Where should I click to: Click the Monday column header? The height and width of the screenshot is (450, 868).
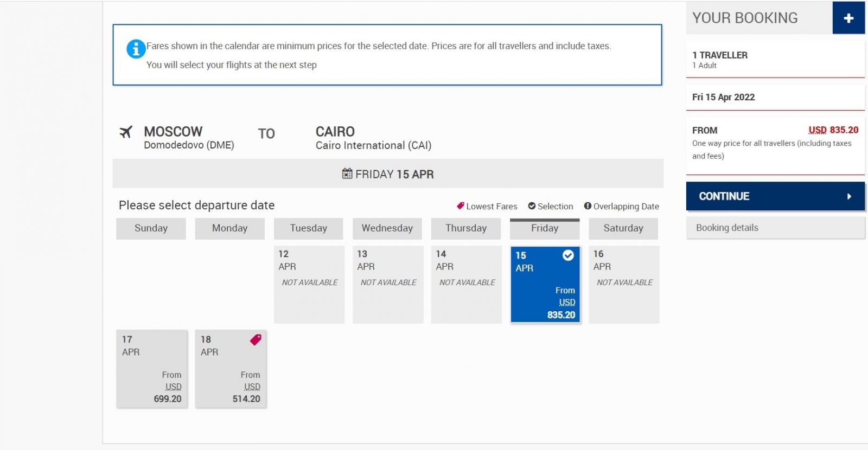[x=229, y=228]
